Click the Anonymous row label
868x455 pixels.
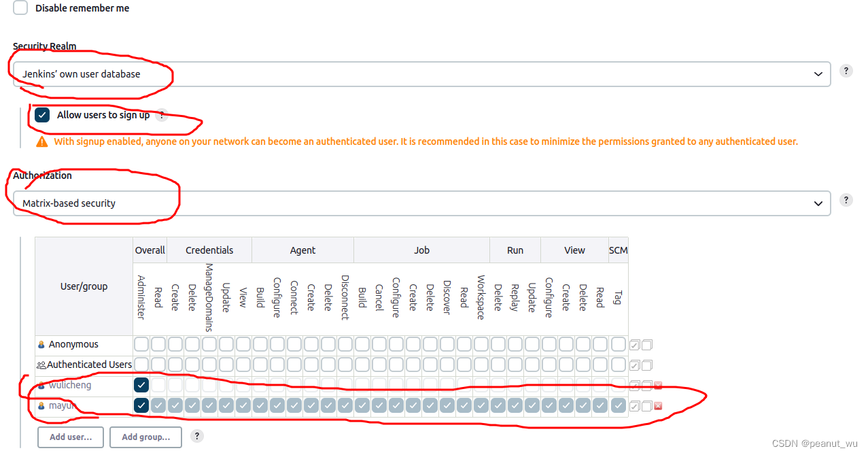tap(73, 345)
